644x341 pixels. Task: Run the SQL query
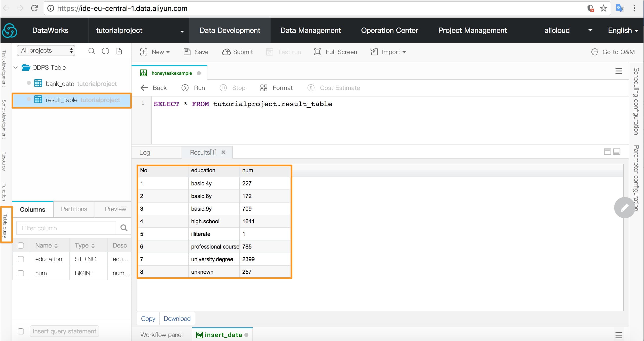[x=194, y=88]
